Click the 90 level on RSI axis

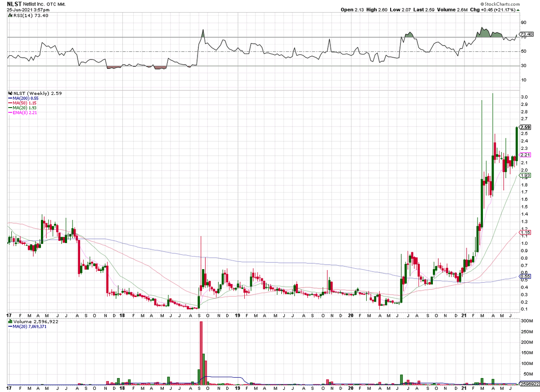pos(524,23)
